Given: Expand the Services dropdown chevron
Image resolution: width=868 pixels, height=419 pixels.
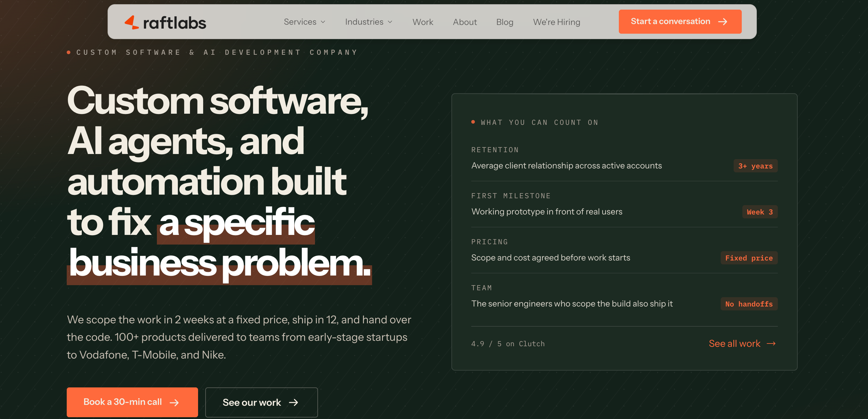Looking at the screenshot, I should pyautogui.click(x=323, y=22).
